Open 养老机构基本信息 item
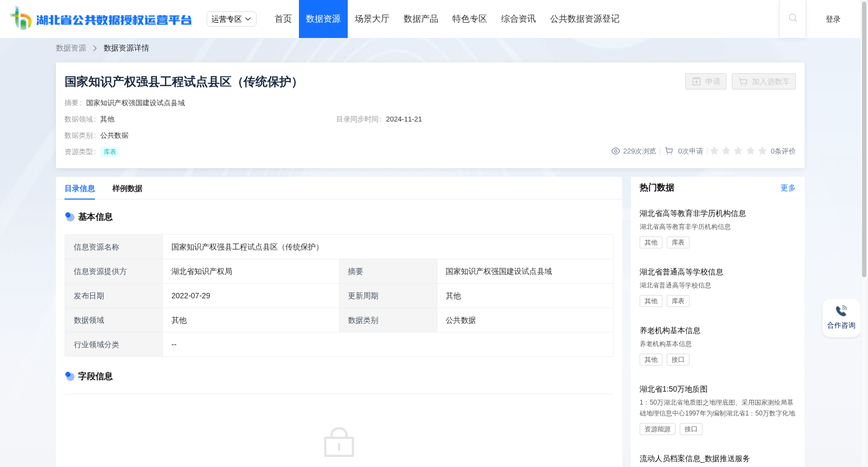This screenshot has width=868, height=467. point(670,331)
